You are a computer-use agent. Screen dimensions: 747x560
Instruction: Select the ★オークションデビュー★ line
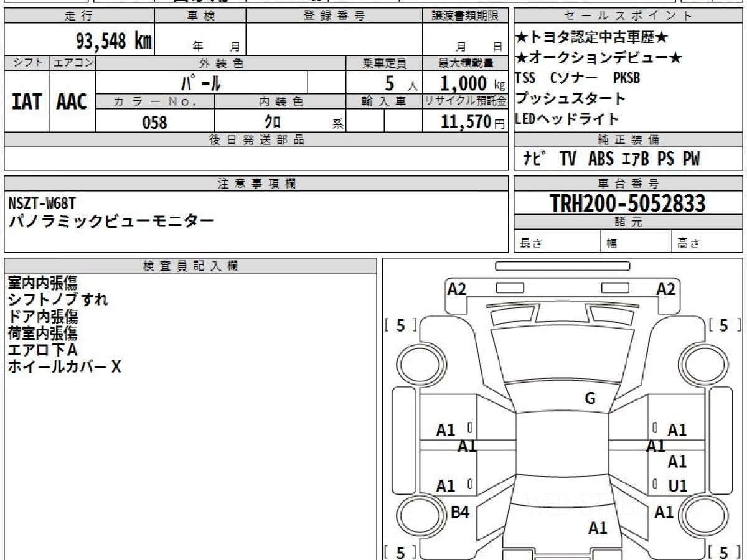(x=599, y=58)
